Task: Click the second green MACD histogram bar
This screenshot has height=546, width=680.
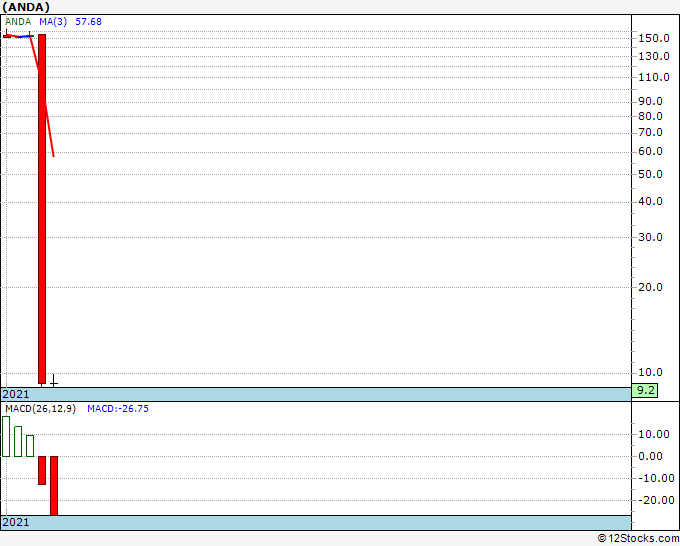Action: pyautogui.click(x=18, y=441)
